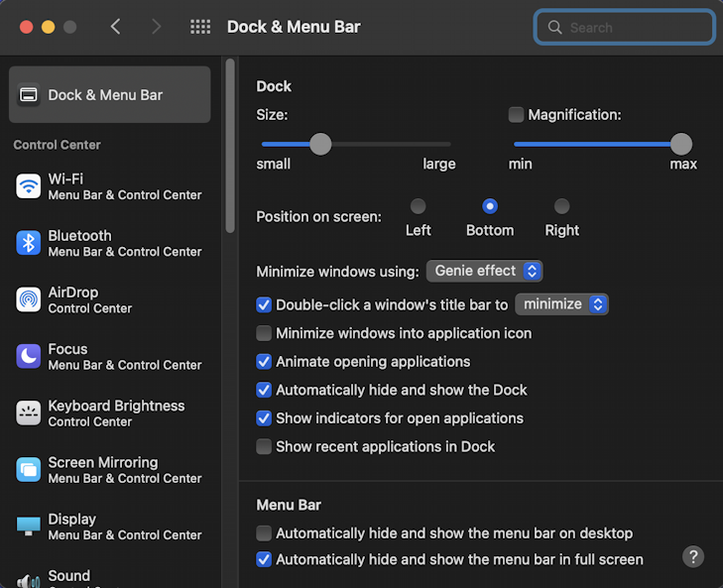This screenshot has height=588, width=723.
Task: Click the sidebar vertical scrollbar
Action: point(230,146)
